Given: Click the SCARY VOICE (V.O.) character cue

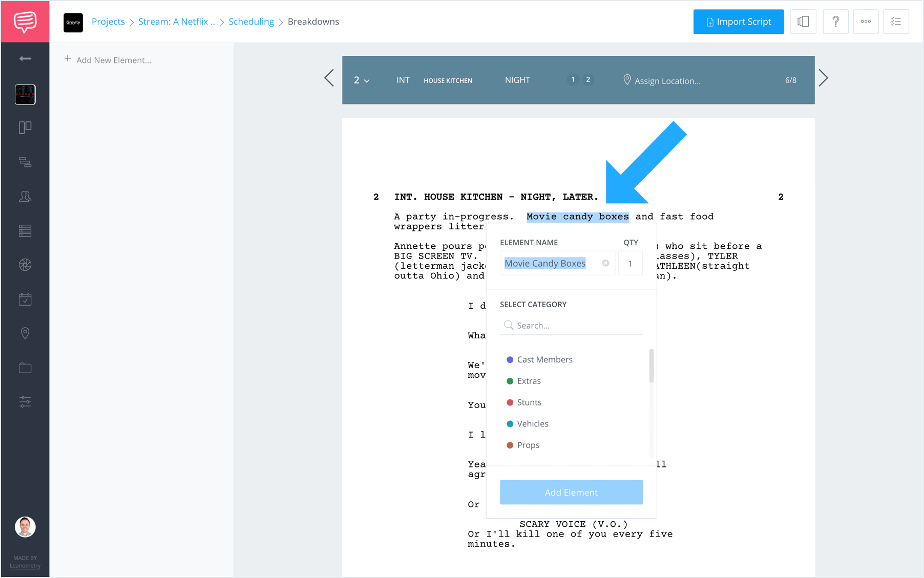Looking at the screenshot, I should click(573, 524).
